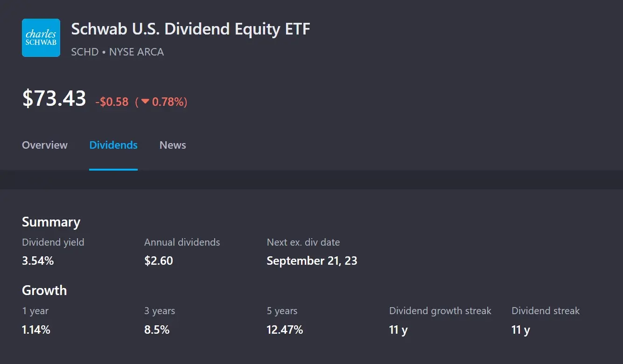Click the $2.60 annual dividends value

(x=159, y=261)
